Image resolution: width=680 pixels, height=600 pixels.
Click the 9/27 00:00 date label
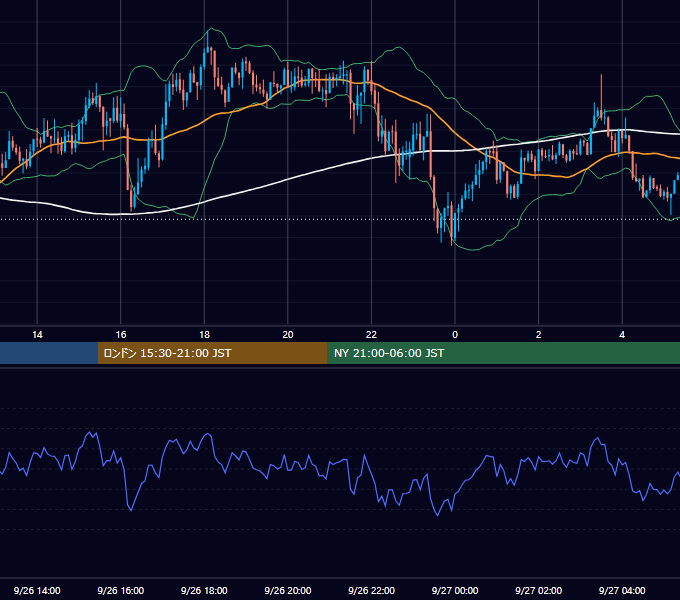pos(455,590)
